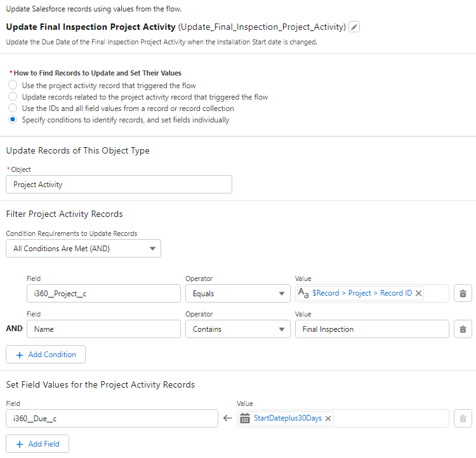Click the pencil icon to edit element label

(355, 27)
